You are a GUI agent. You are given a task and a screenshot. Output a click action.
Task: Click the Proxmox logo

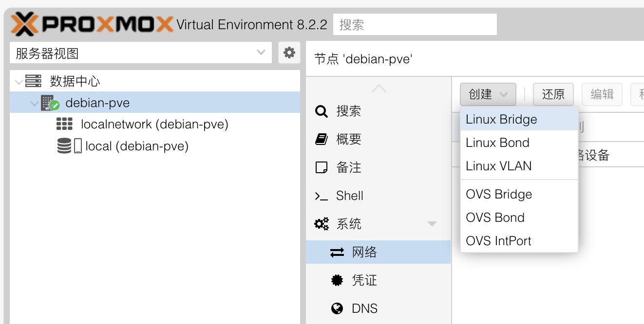point(92,24)
